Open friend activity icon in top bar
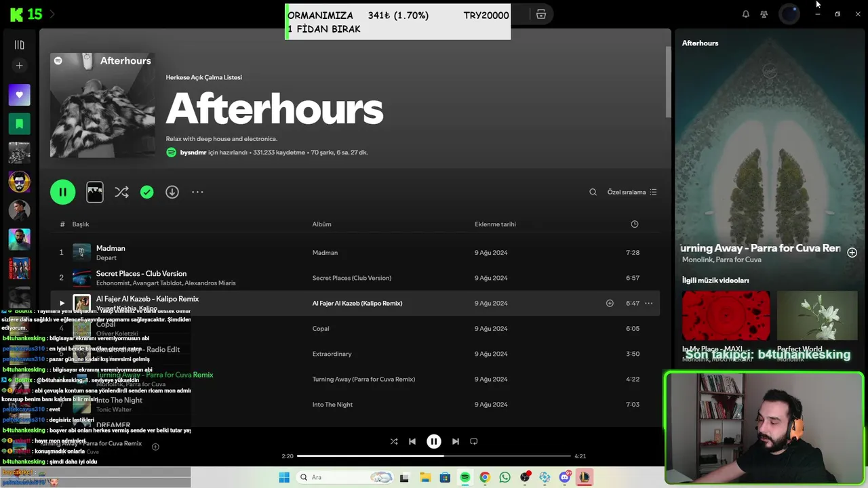 click(764, 14)
